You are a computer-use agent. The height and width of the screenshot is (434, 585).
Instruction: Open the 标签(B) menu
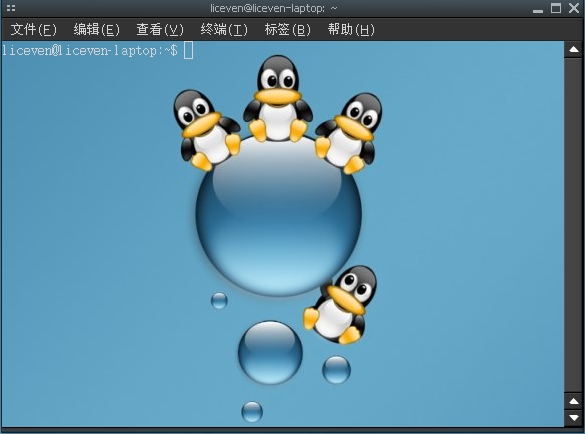click(288, 29)
